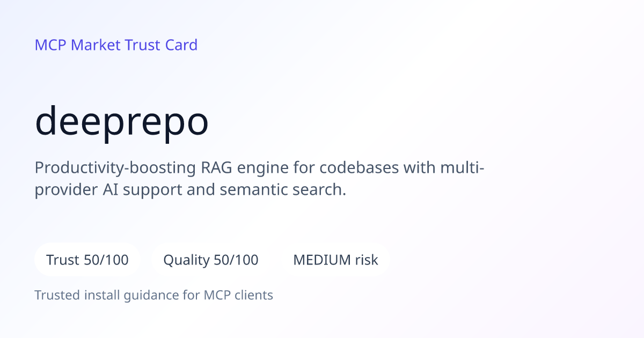Select the deeprepo title
644x338 pixels.
(122, 122)
